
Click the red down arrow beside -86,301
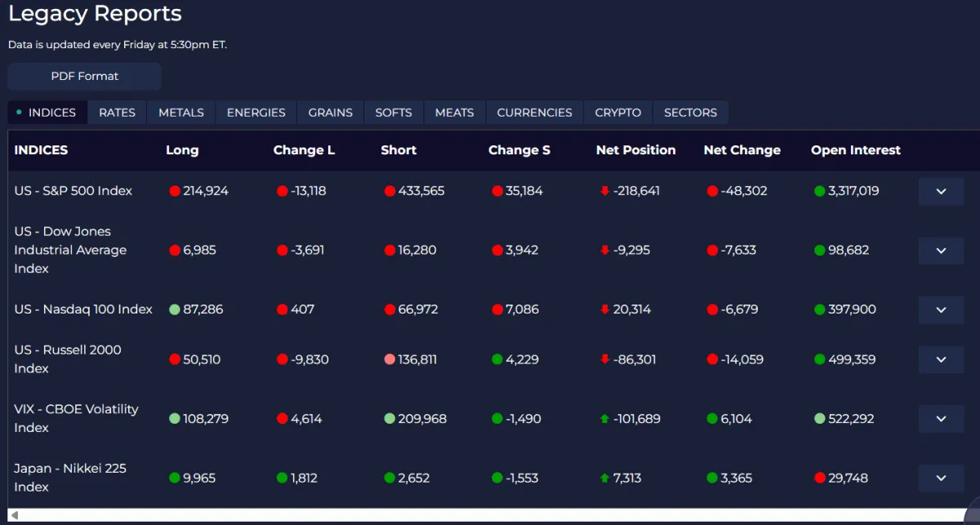point(604,359)
